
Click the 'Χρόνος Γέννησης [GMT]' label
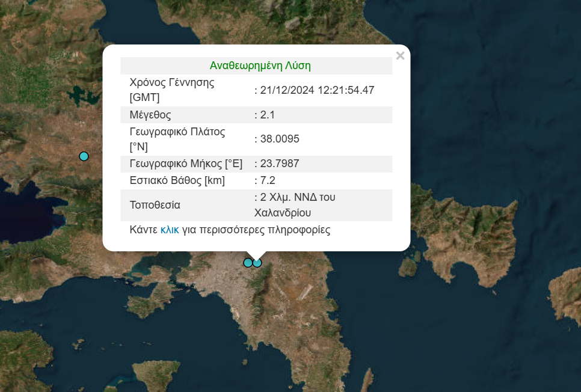coord(171,90)
